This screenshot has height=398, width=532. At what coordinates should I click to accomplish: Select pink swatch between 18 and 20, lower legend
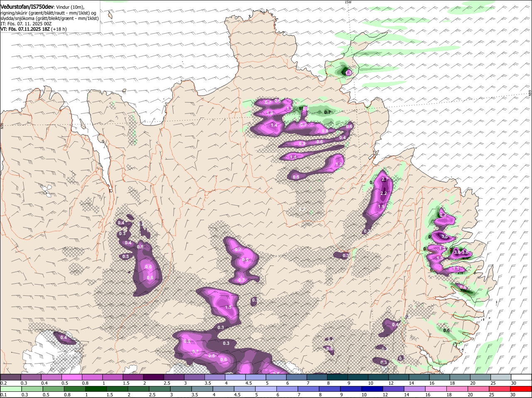pos(457,389)
